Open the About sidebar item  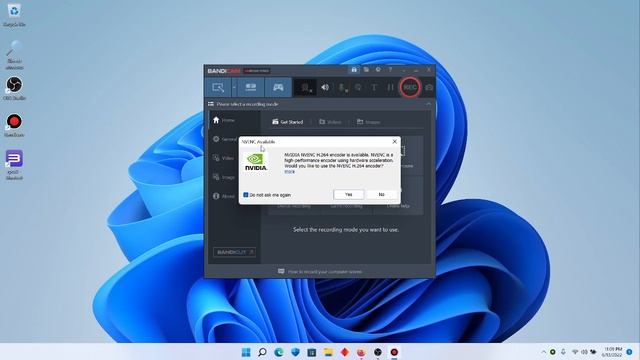(224, 196)
